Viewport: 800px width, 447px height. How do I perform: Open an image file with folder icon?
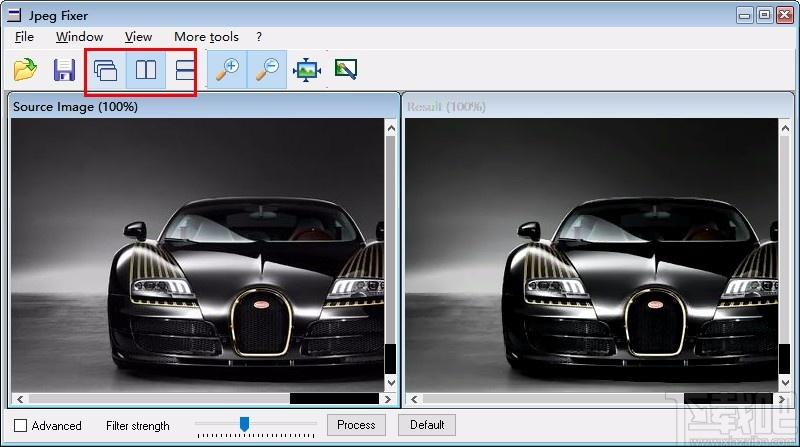[x=25, y=70]
